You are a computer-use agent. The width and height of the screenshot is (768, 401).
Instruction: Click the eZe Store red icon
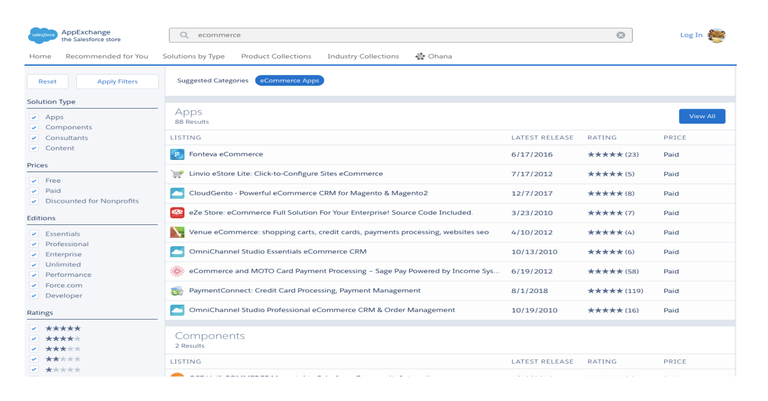pyautogui.click(x=177, y=212)
